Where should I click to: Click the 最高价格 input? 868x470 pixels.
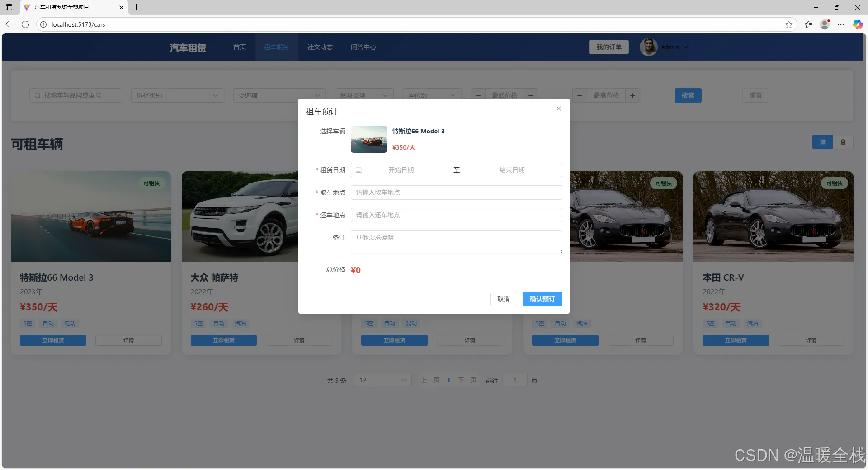point(606,95)
